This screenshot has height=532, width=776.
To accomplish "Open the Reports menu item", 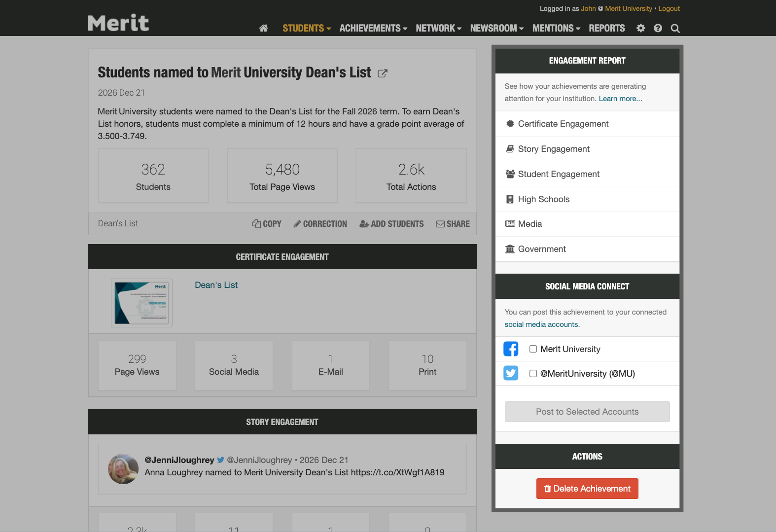I will (607, 28).
